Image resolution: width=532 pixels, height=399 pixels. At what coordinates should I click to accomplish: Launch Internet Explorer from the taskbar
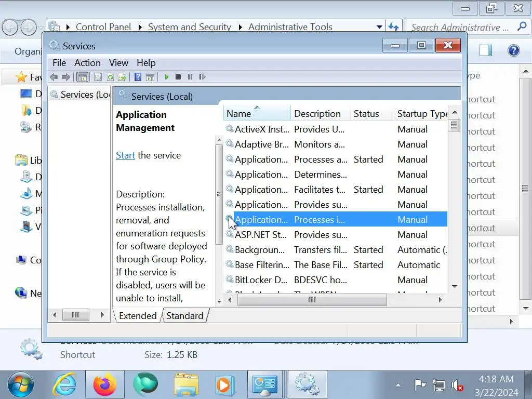64,384
